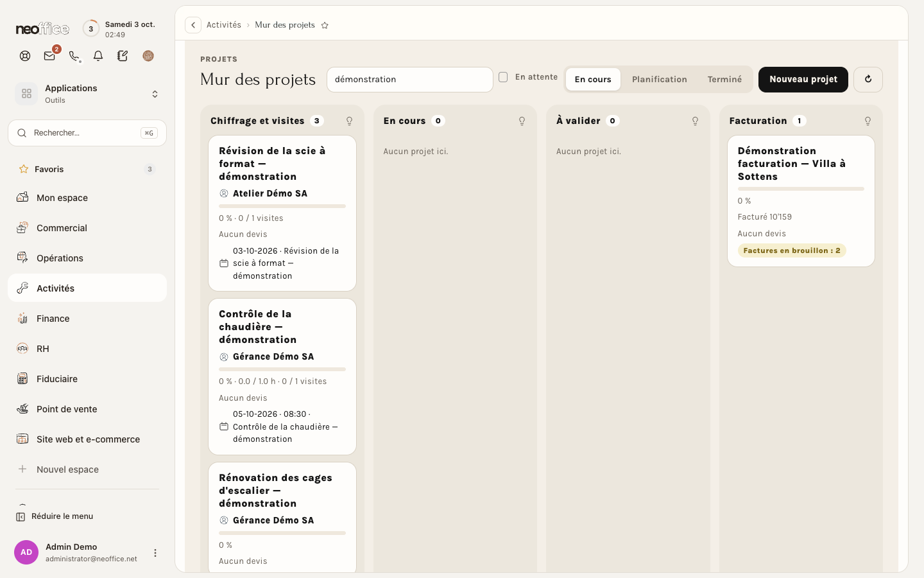
Task: Open Point de vente in the sidebar
Action: (x=87, y=409)
